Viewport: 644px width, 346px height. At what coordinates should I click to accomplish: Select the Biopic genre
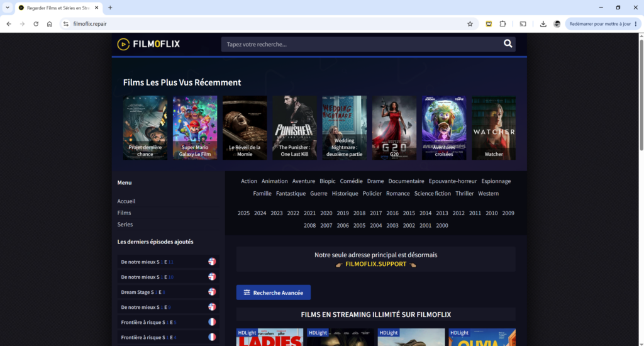(327, 181)
